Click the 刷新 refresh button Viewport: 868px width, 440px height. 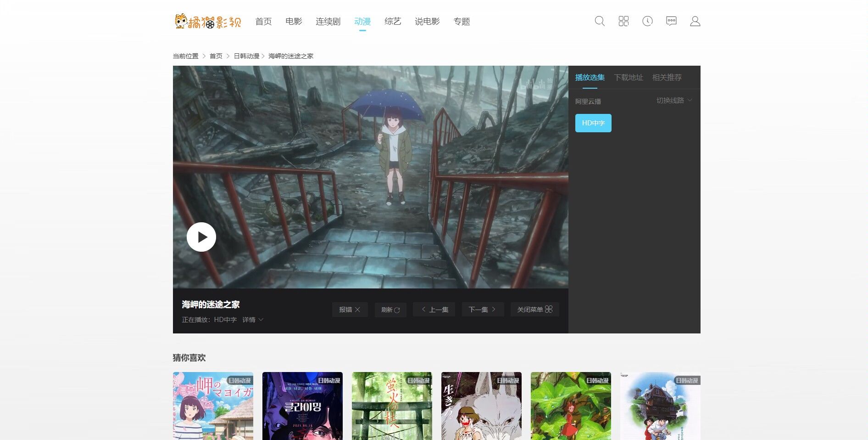[390, 310]
